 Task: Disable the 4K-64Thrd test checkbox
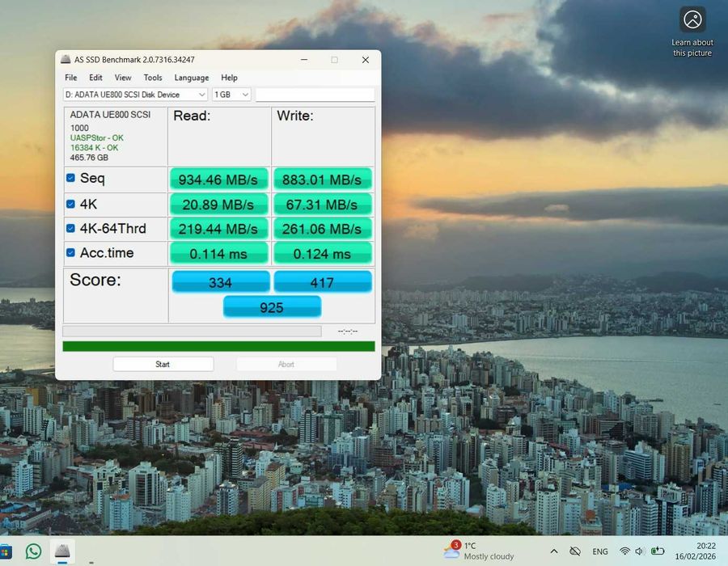(x=70, y=228)
